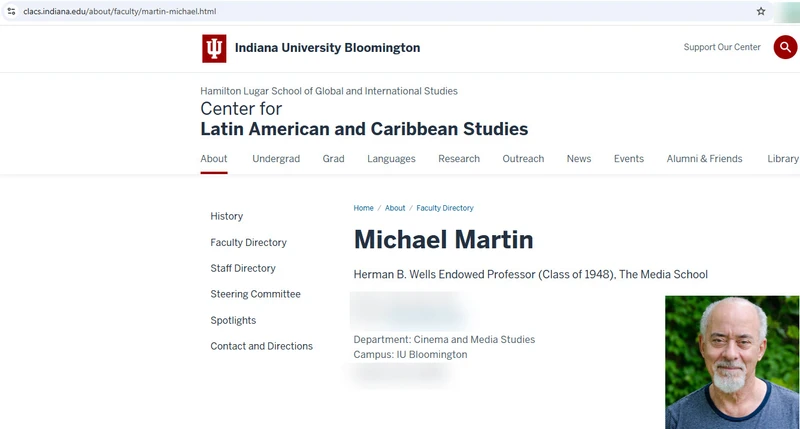Bookmark this page with the star icon
The image size is (800, 429).
(x=761, y=11)
